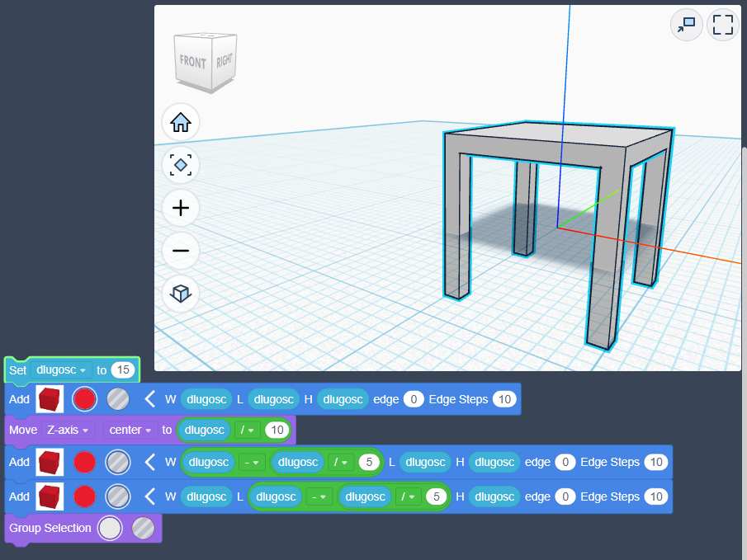Switch to orthographic view cube icon
Viewport: 747px width, 560px height.
point(181,294)
